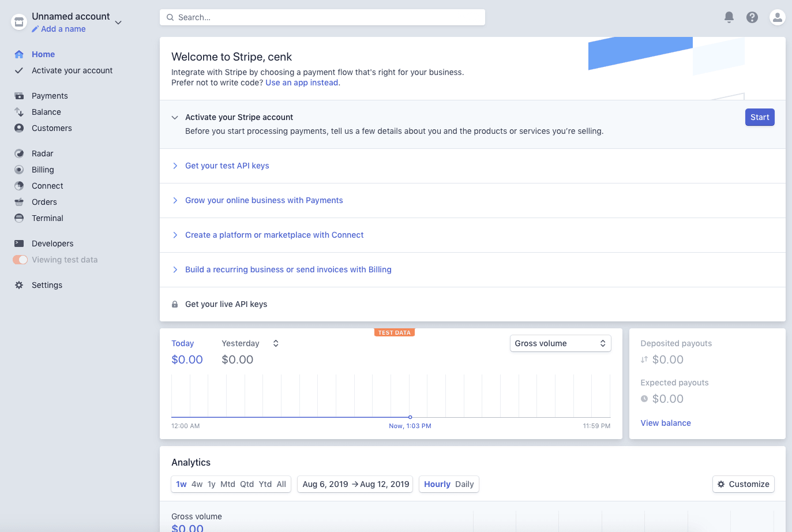The width and height of the screenshot is (792, 532).
Task: Click the Home house icon
Action: pyautogui.click(x=19, y=54)
